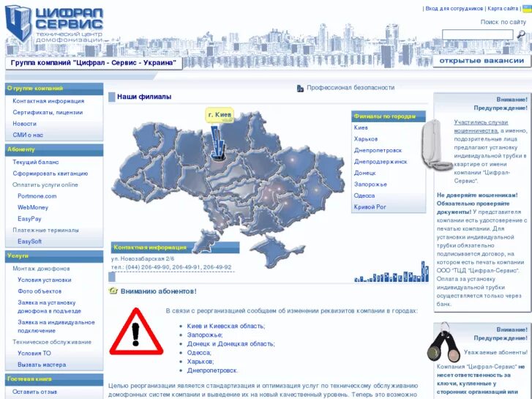Select Харьков in branches list

[x=366, y=139]
